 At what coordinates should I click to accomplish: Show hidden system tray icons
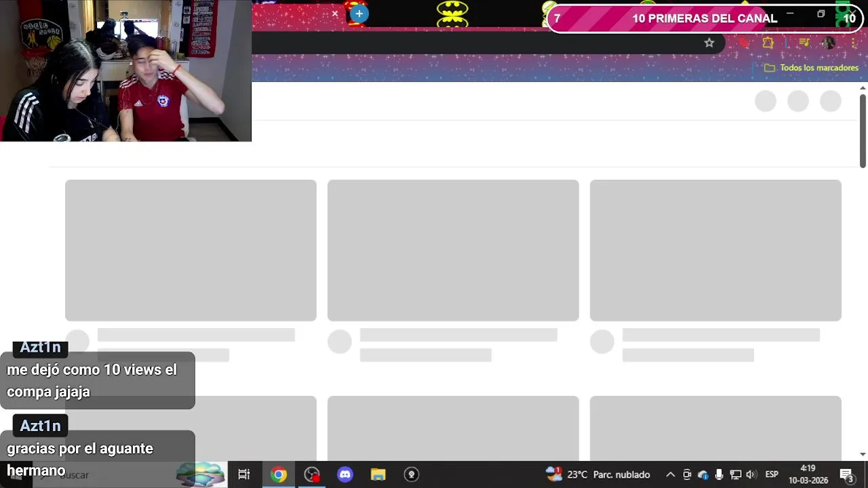pyautogui.click(x=670, y=474)
